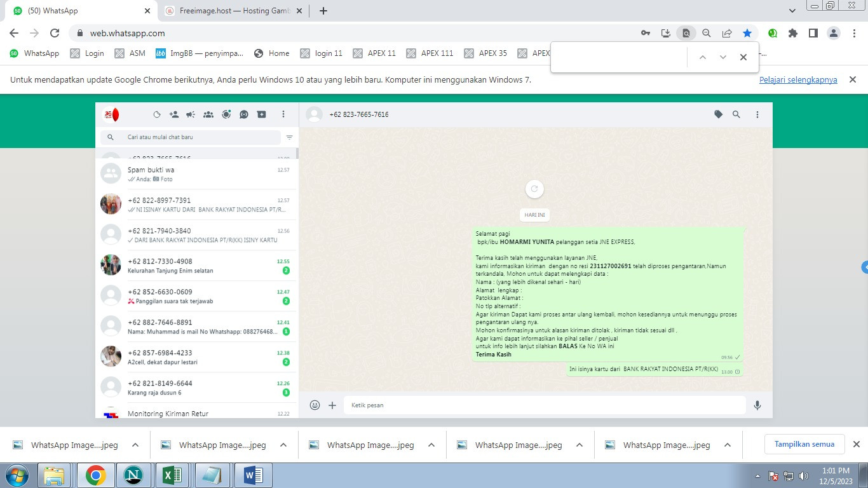View Status updates ring icon

click(226, 114)
